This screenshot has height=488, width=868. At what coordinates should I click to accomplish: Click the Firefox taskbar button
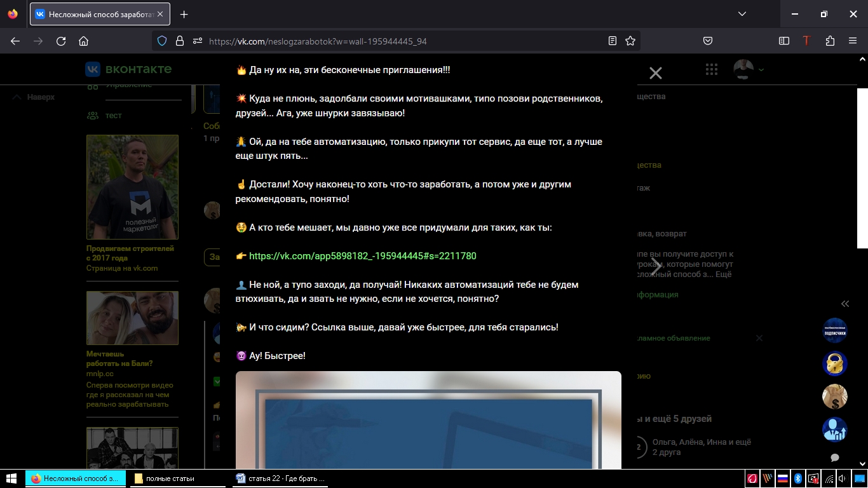[x=76, y=478]
